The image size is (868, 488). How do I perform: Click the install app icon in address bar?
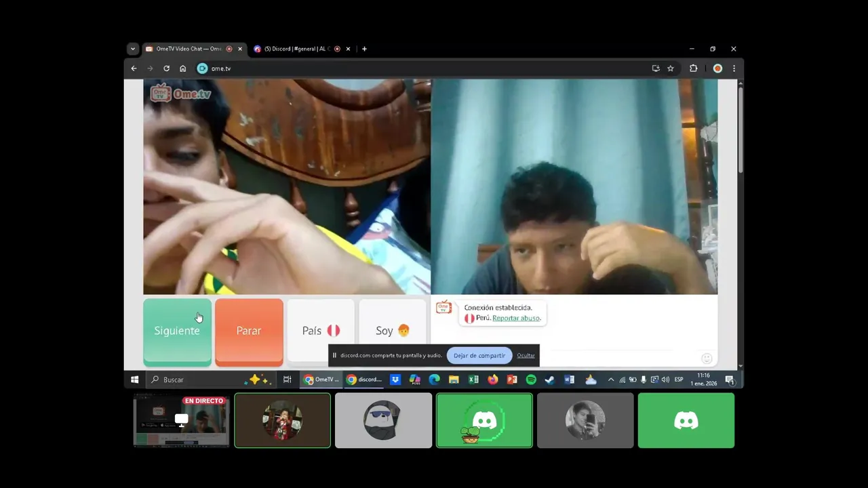pos(656,68)
